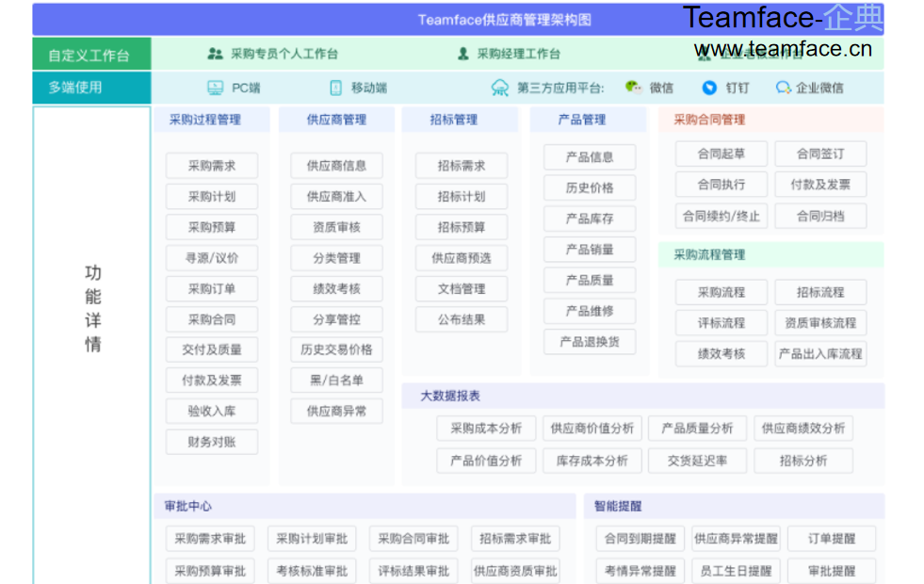
Task: Click the 企业微信 logo icon
Action: pyautogui.click(x=783, y=88)
